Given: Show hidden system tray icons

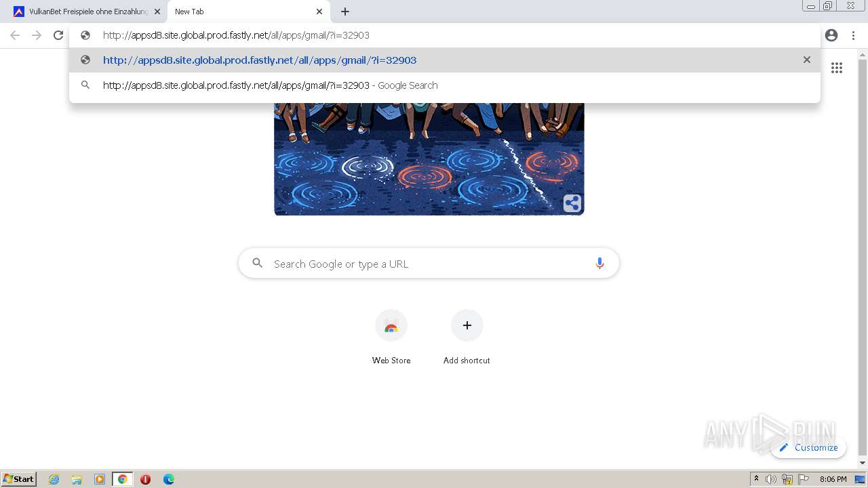Looking at the screenshot, I should (x=756, y=479).
